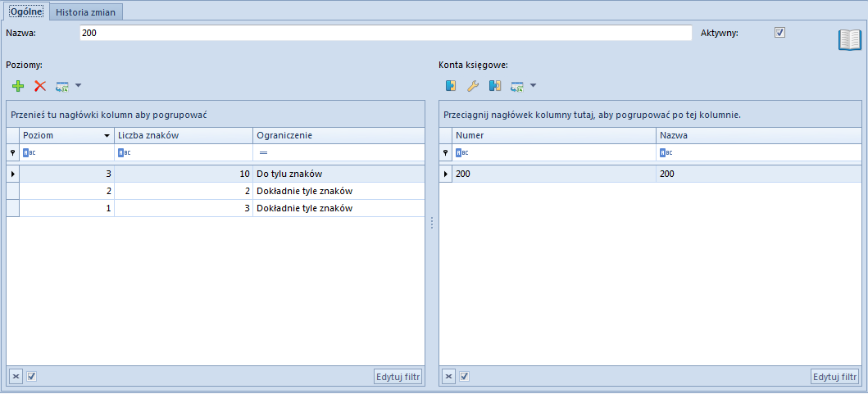Delete selected level with red X
Viewport: 868px width, 394px height.
[x=40, y=86]
